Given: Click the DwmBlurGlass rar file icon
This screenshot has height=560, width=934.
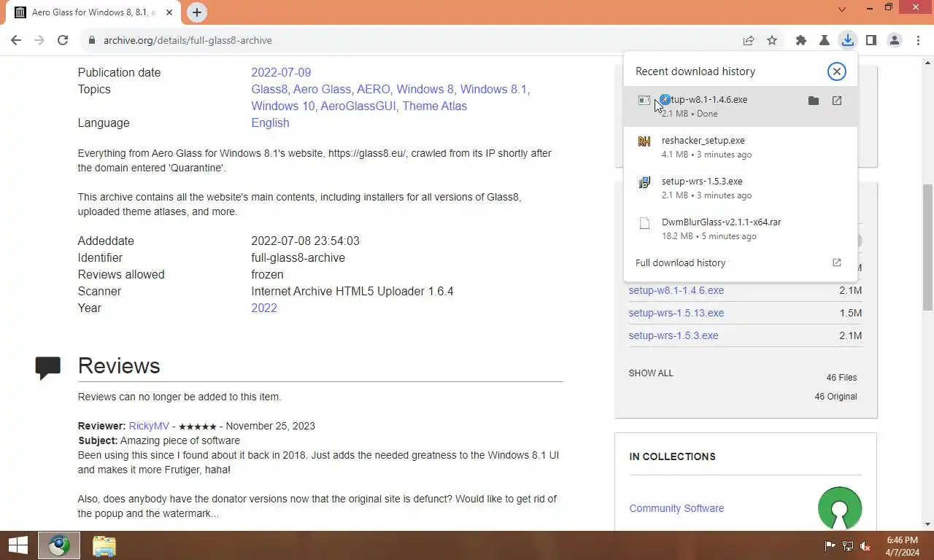Looking at the screenshot, I should click(x=644, y=223).
